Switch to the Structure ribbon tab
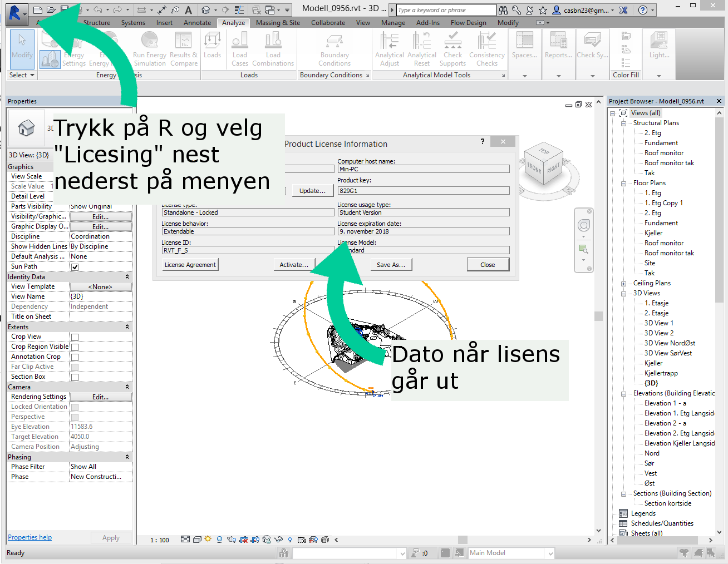728x564 pixels. [x=97, y=23]
